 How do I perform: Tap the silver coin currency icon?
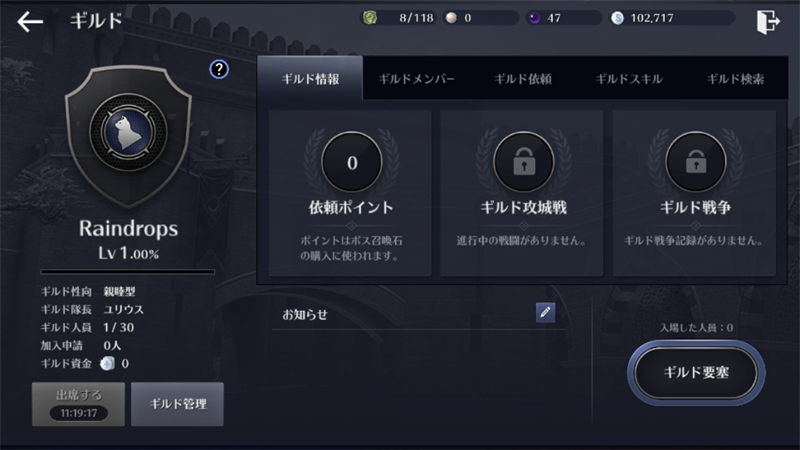(x=617, y=18)
